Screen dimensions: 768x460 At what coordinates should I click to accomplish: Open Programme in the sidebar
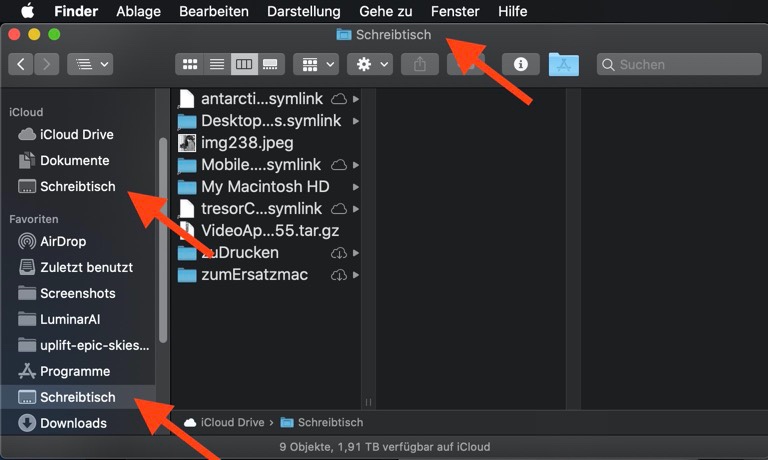point(78,371)
